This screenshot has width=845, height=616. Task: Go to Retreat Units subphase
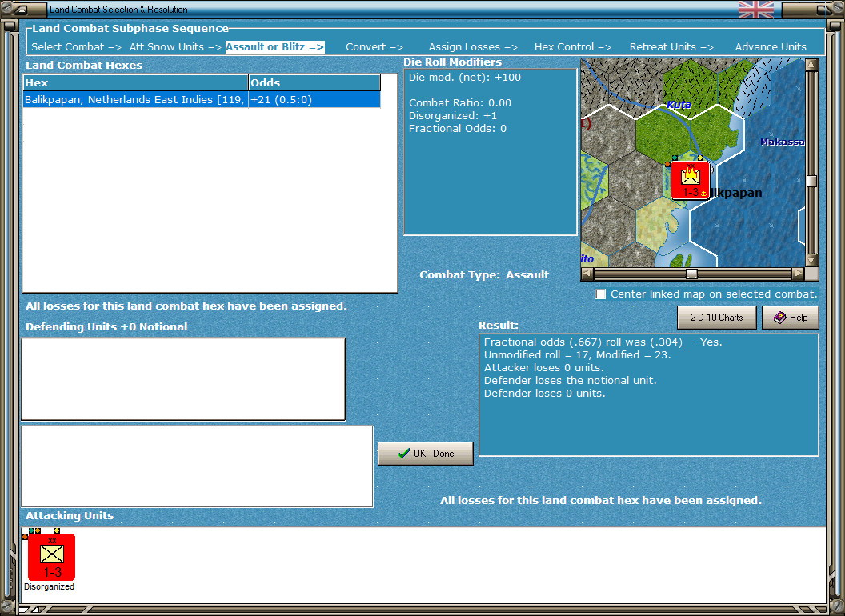(x=671, y=47)
